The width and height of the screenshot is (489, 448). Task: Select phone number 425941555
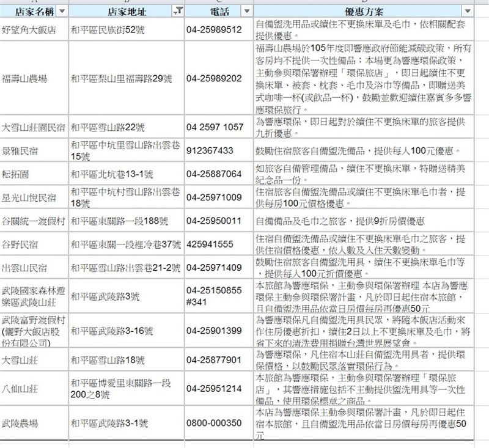[219, 244]
